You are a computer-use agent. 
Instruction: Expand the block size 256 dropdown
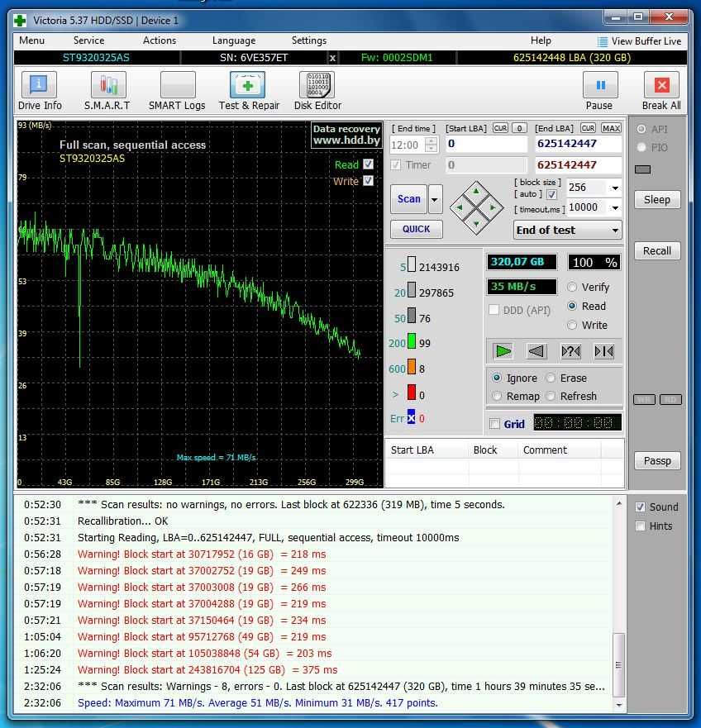pos(615,188)
